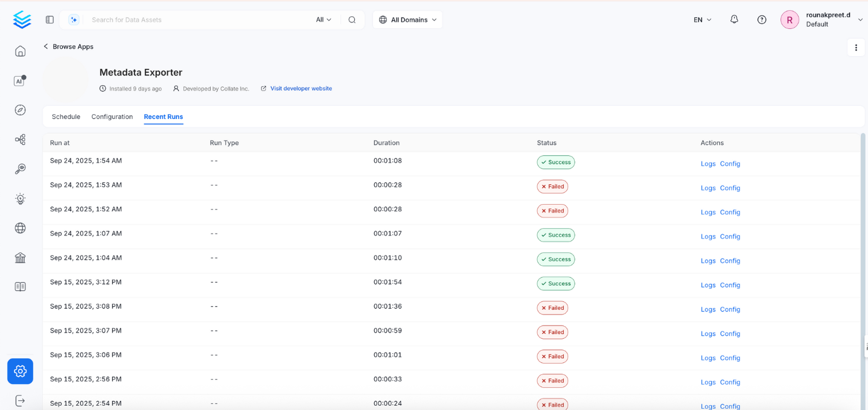Open the Observability magnifier icon in the sidebar
The height and width of the screenshot is (410, 868).
pyautogui.click(x=20, y=169)
